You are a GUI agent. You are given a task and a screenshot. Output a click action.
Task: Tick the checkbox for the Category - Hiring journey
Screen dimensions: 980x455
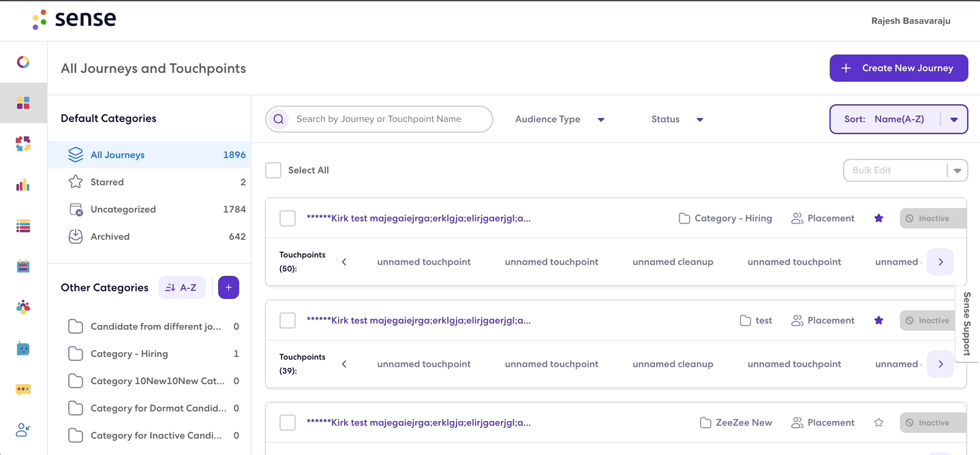[x=288, y=219]
